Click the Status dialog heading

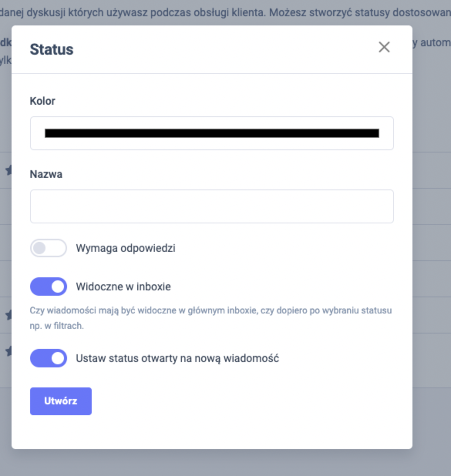52,50
